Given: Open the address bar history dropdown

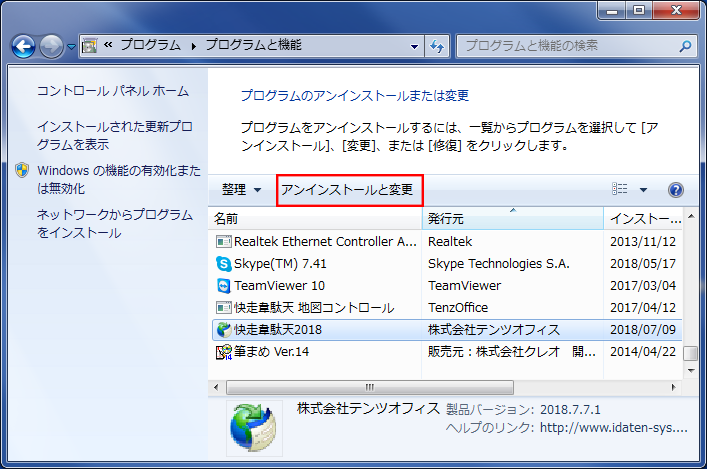Looking at the screenshot, I should pyautogui.click(x=413, y=46).
